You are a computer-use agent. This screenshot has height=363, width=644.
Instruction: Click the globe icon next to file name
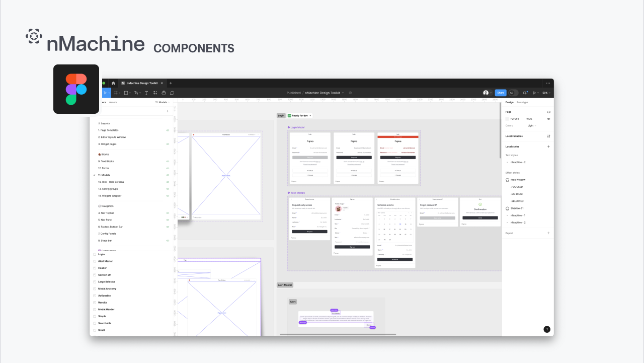click(350, 93)
